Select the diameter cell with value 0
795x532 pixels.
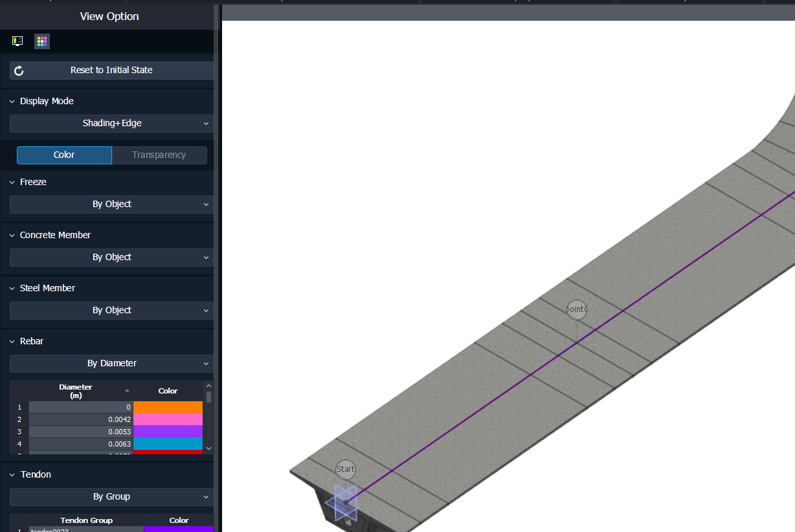(81, 407)
